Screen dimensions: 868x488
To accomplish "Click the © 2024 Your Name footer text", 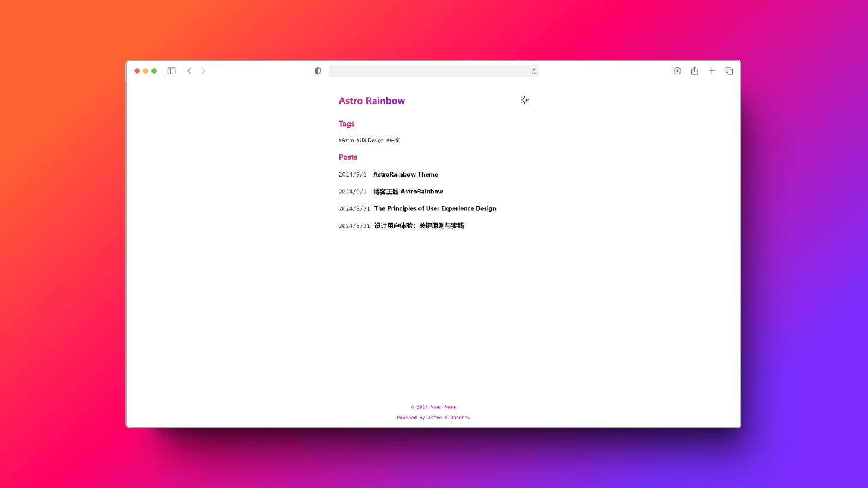I will [x=433, y=407].
